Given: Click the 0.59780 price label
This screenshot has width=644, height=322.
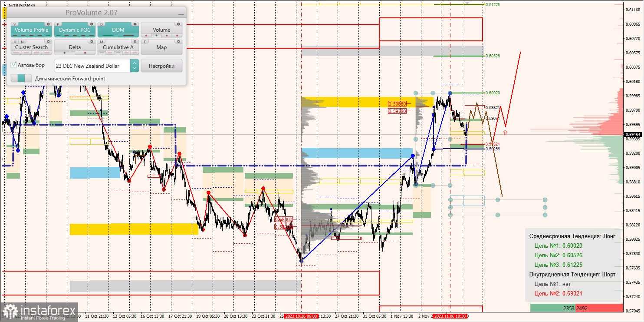Looking at the screenshot, I should [x=397, y=111].
